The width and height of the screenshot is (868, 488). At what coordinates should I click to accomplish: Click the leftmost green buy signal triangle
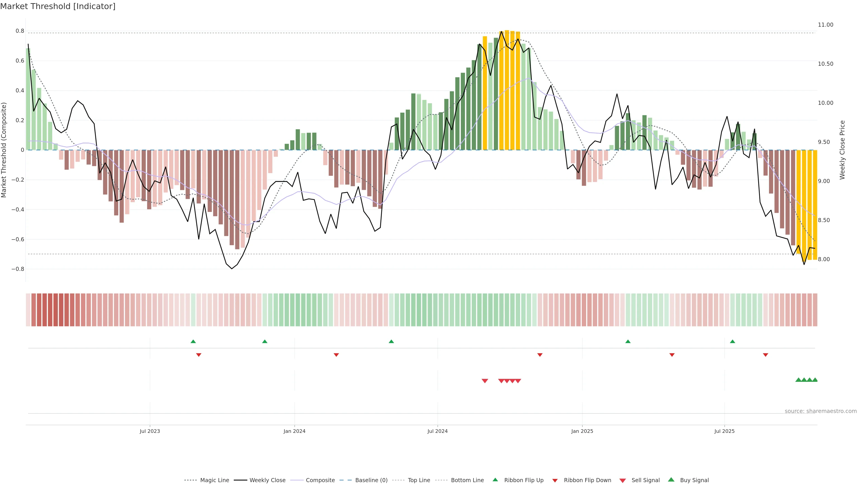coord(798,380)
